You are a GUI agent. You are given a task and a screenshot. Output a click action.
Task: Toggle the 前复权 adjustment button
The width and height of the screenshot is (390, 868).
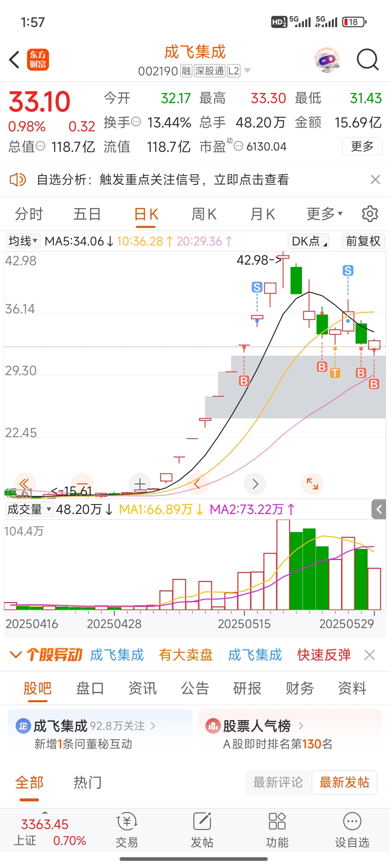pos(363,241)
